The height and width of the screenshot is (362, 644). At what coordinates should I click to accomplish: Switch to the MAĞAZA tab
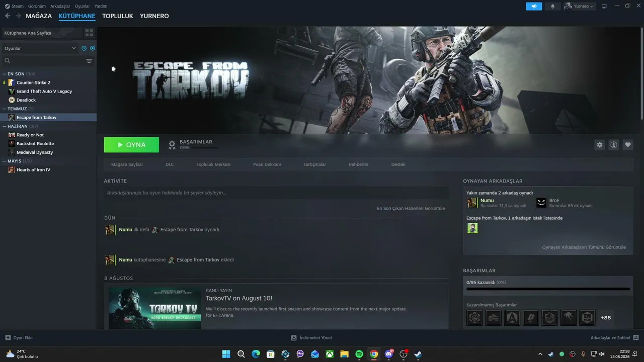39,16
